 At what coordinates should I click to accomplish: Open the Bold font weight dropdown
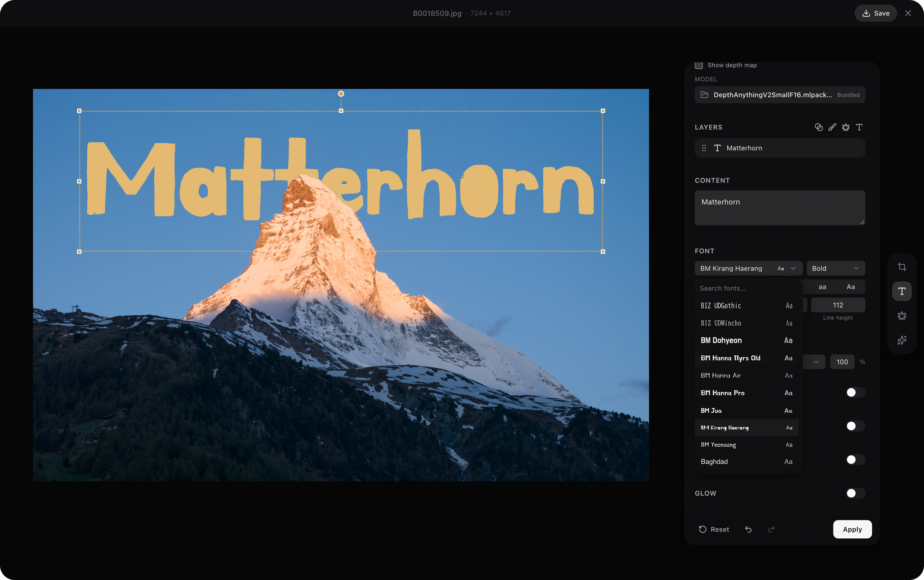pos(836,269)
